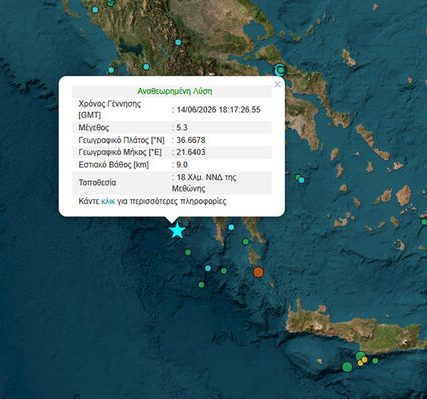
Task: Select the rightmost green marker on Crete's south coast
Action: click(375, 361)
